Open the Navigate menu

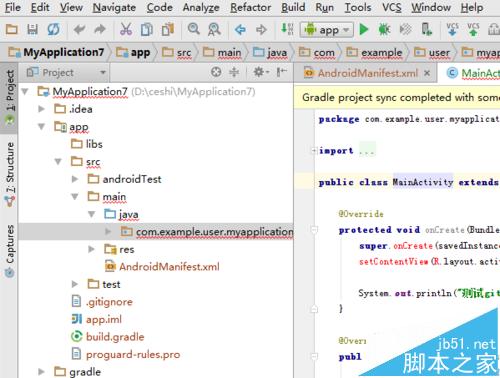(x=114, y=7)
